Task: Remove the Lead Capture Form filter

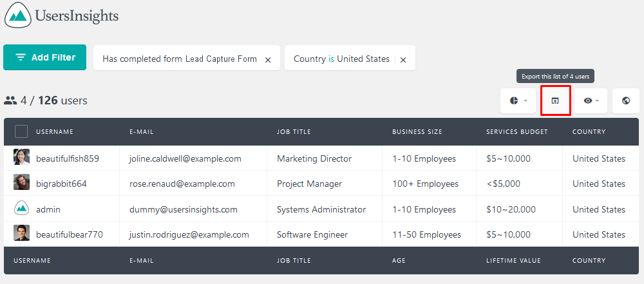Action: [268, 60]
